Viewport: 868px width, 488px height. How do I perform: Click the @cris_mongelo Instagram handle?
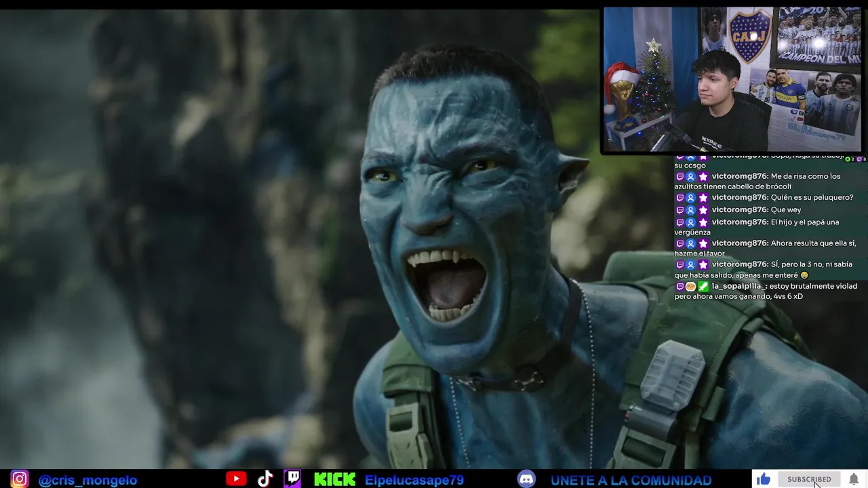point(88,480)
